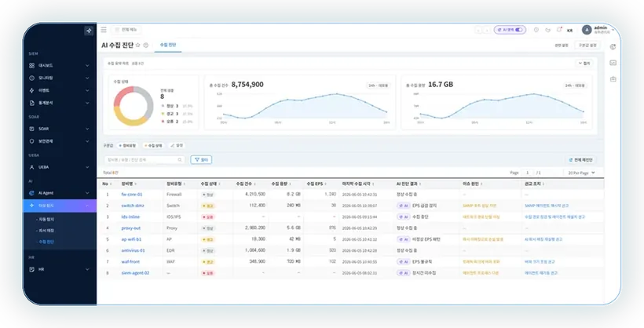The image size is (644, 328).
Task: Open antivirus-01 device link
Action: pos(133,250)
